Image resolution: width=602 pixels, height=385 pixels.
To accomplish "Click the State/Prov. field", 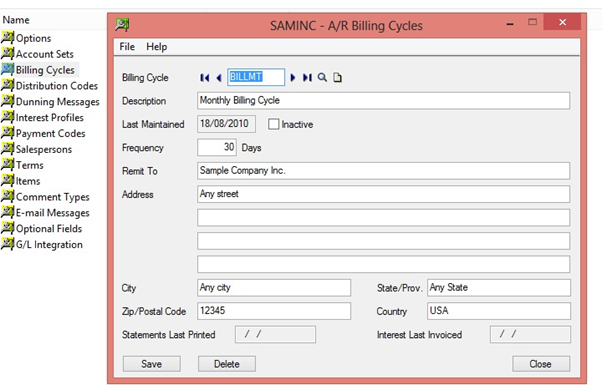I will [x=499, y=288].
